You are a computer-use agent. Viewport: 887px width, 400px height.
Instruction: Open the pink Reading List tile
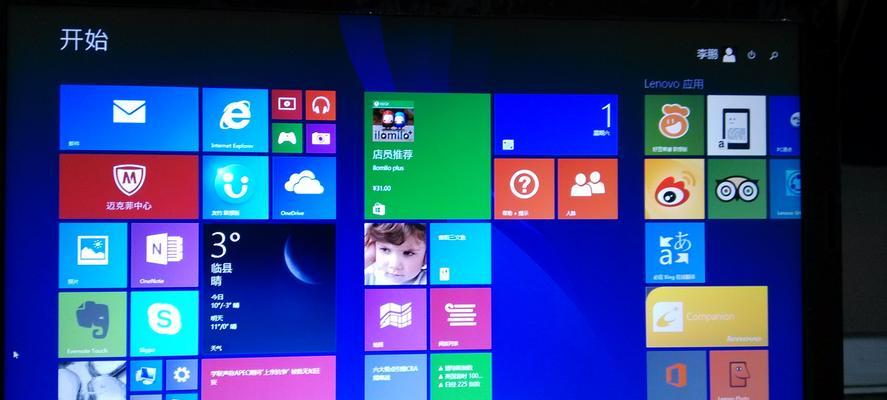(460, 319)
